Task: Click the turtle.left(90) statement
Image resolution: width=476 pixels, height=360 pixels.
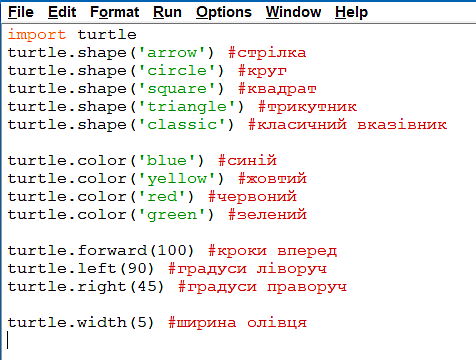Action: coord(81,269)
